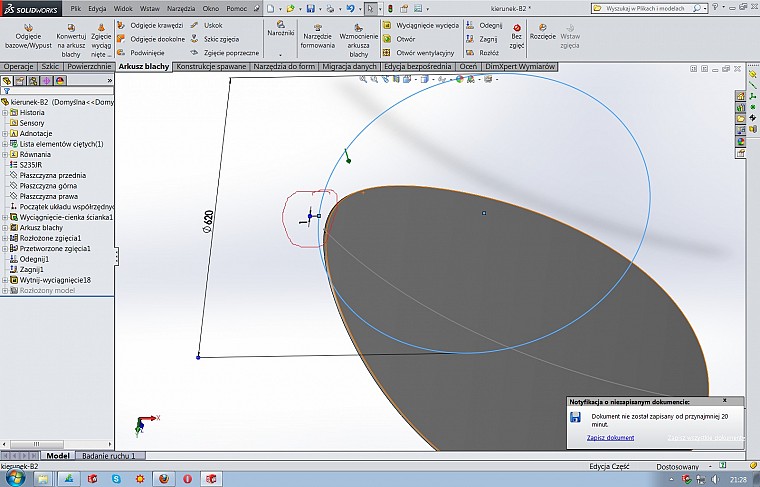Image resolution: width=760 pixels, height=487 pixels.
Task: Expand Rozłożone zgięcia1 tree node
Action: click(5, 238)
